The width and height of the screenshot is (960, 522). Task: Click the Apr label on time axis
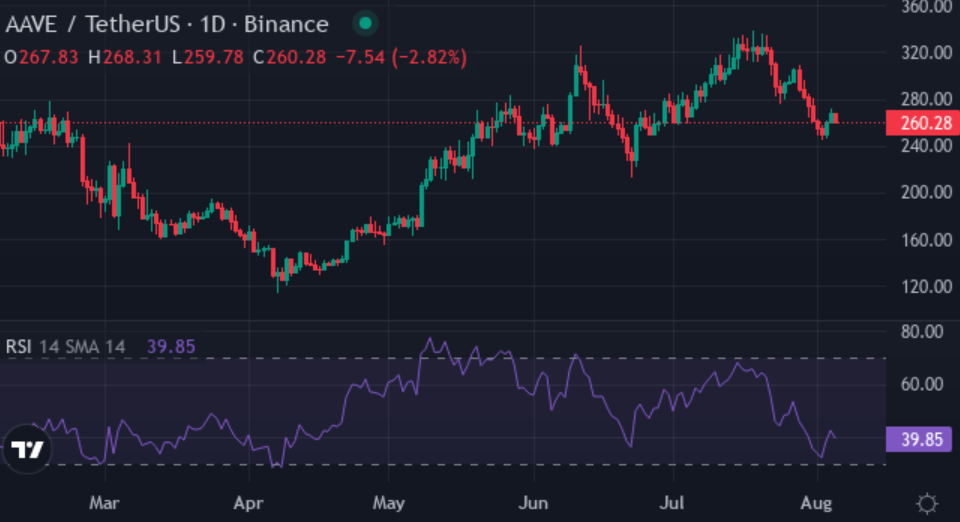tap(248, 504)
